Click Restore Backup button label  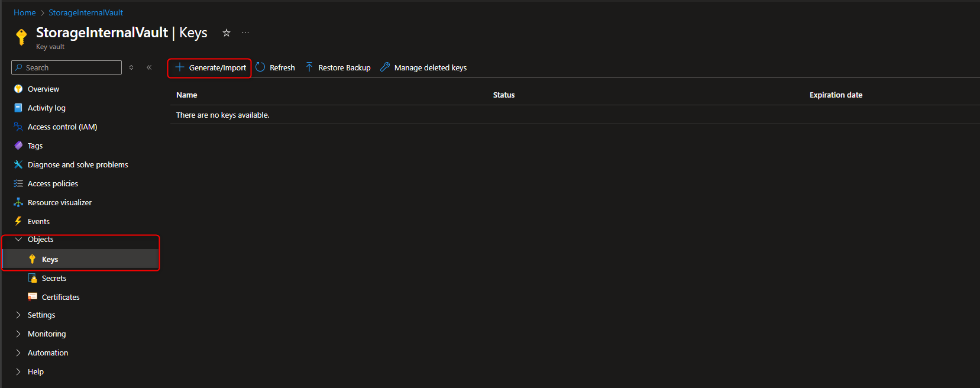click(344, 67)
